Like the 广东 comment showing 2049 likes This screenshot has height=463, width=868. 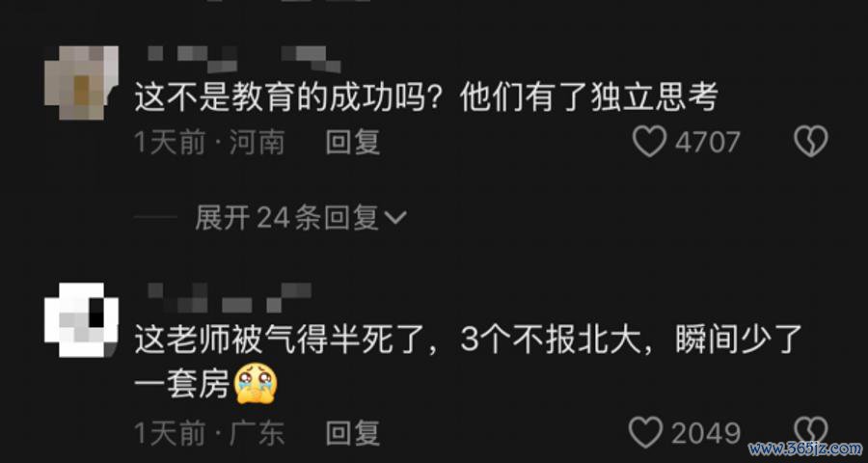coord(646,432)
